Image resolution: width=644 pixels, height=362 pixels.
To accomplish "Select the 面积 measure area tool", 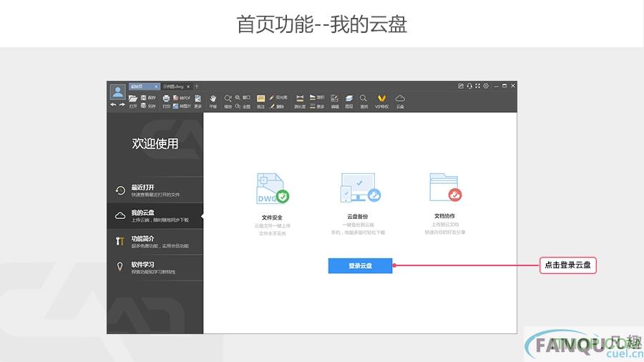I will (x=313, y=97).
